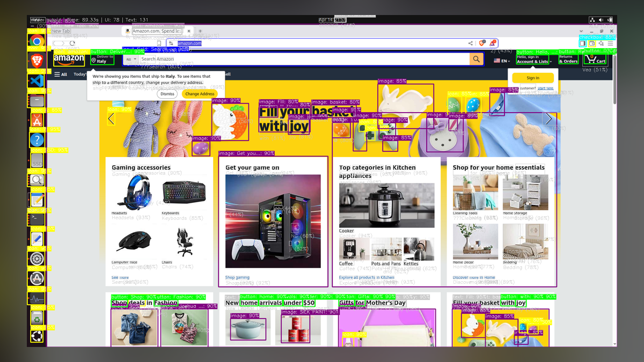This screenshot has height=362, width=644.
Task: Open the Bedding thumbnail
Action: click(x=525, y=242)
